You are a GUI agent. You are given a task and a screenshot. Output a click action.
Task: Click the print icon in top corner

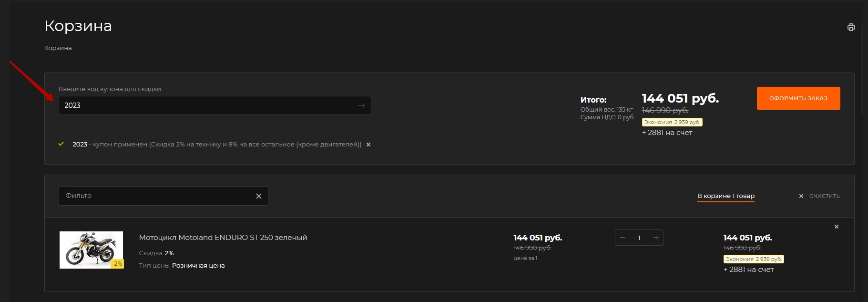[x=851, y=27]
